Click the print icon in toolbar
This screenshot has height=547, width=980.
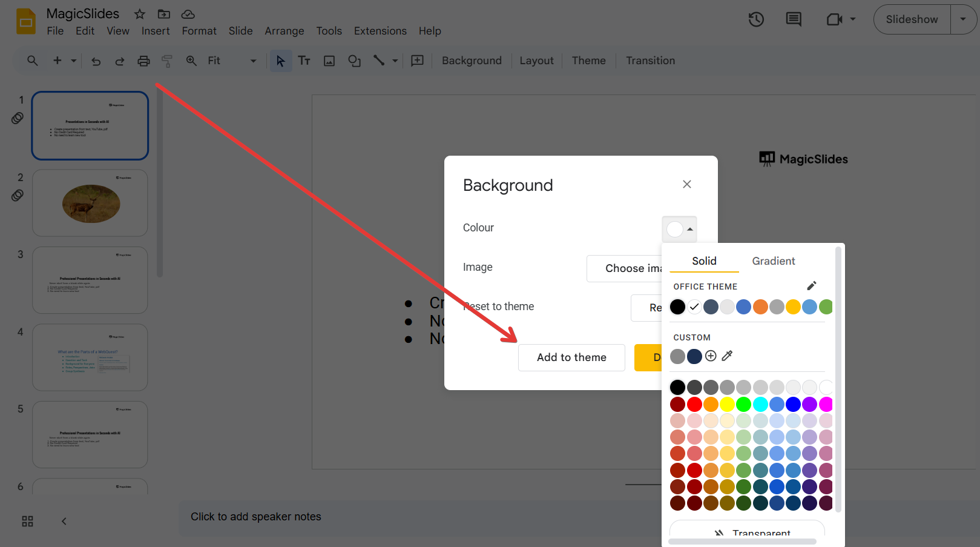[143, 61]
